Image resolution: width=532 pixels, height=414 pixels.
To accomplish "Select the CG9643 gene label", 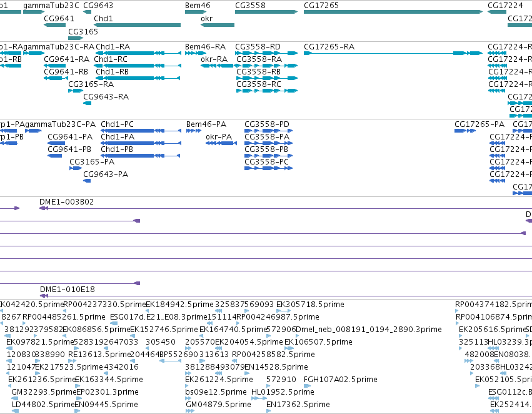I will pos(98,6).
